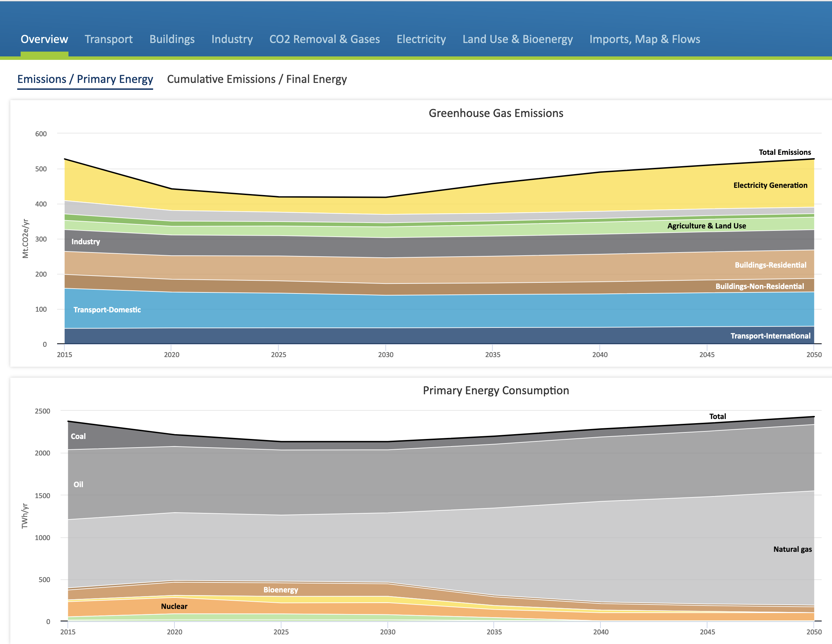The height and width of the screenshot is (644, 832).
Task: Open the Industry tab
Action: click(x=232, y=39)
